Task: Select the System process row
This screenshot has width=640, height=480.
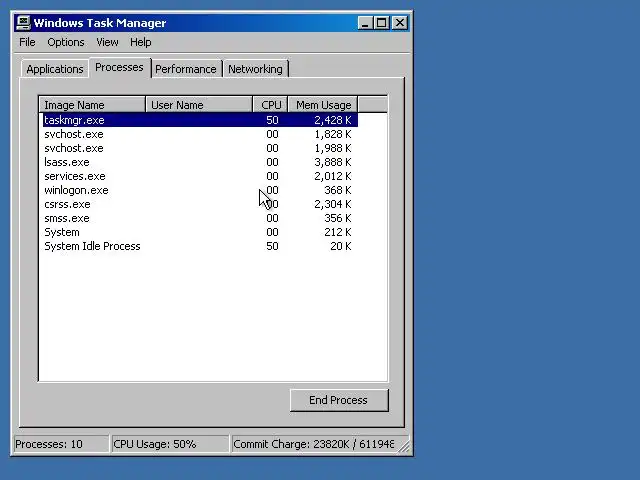Action: pos(200,232)
